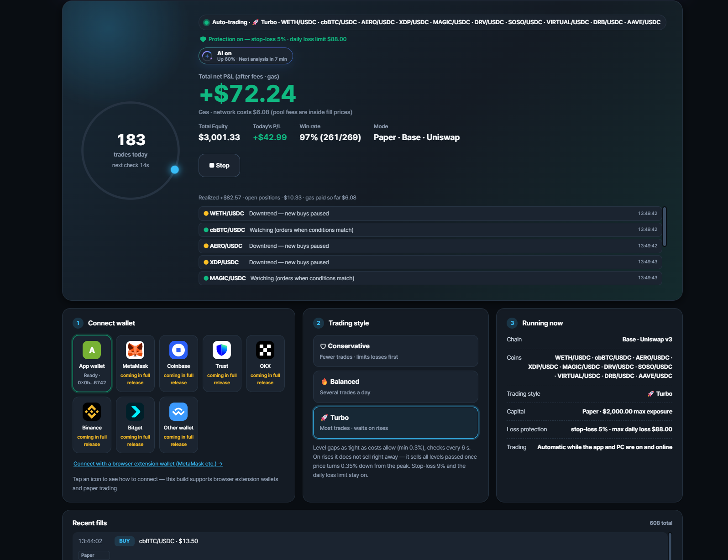Click the 97% (261/269) win rate
The image size is (728, 560).
point(330,137)
